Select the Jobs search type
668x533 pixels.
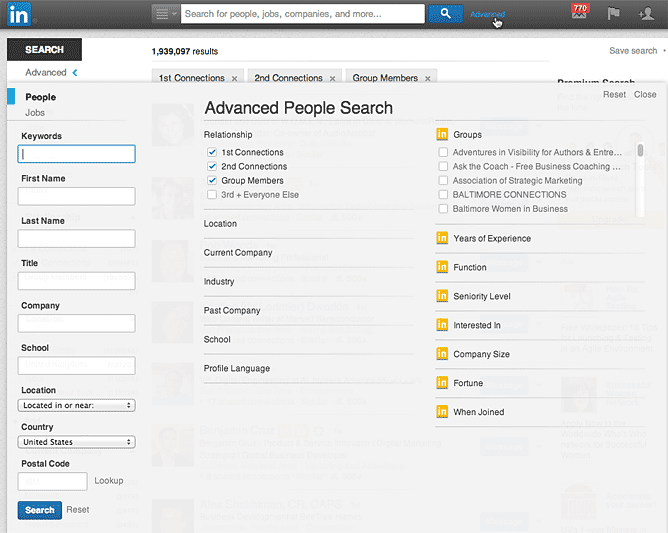coord(35,113)
